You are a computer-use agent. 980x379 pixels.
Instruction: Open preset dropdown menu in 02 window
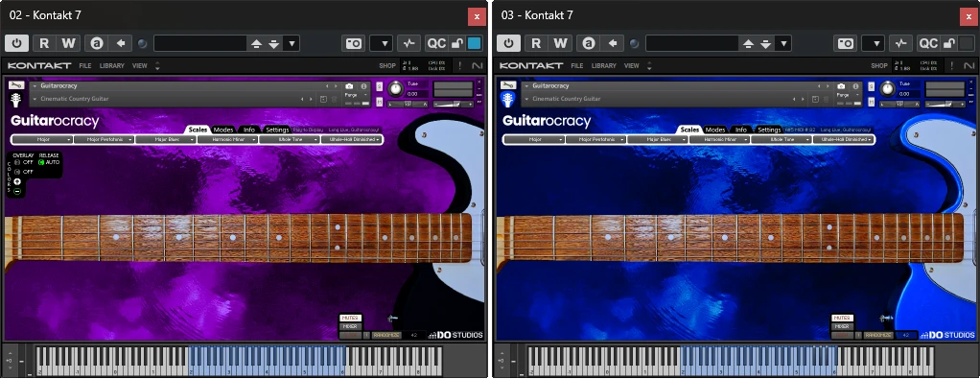point(292,44)
